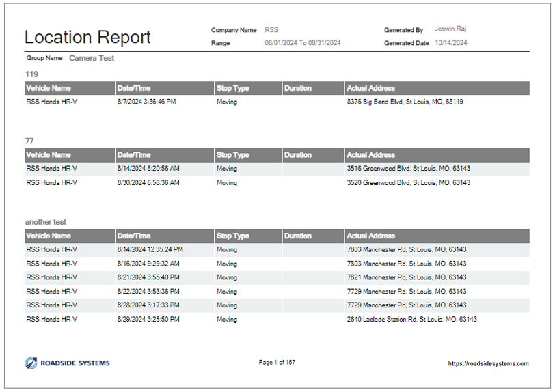
Task: Click the 119 section heading
Action: [x=31, y=74]
